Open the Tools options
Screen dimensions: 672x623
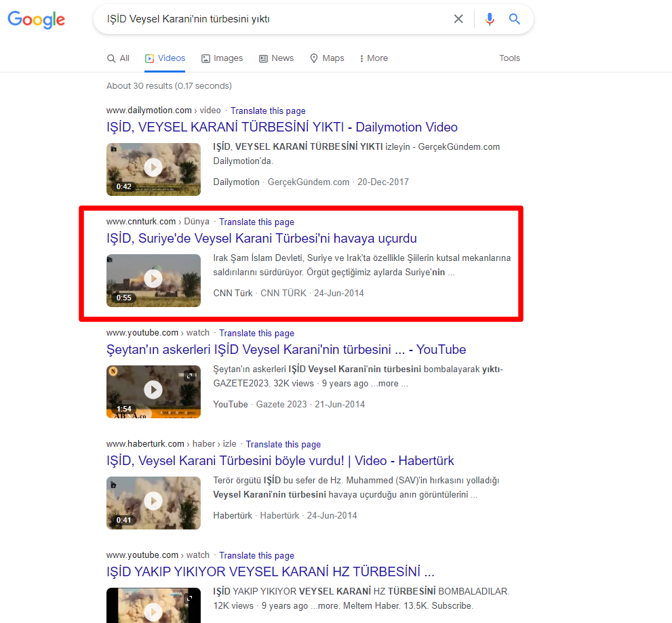[509, 58]
